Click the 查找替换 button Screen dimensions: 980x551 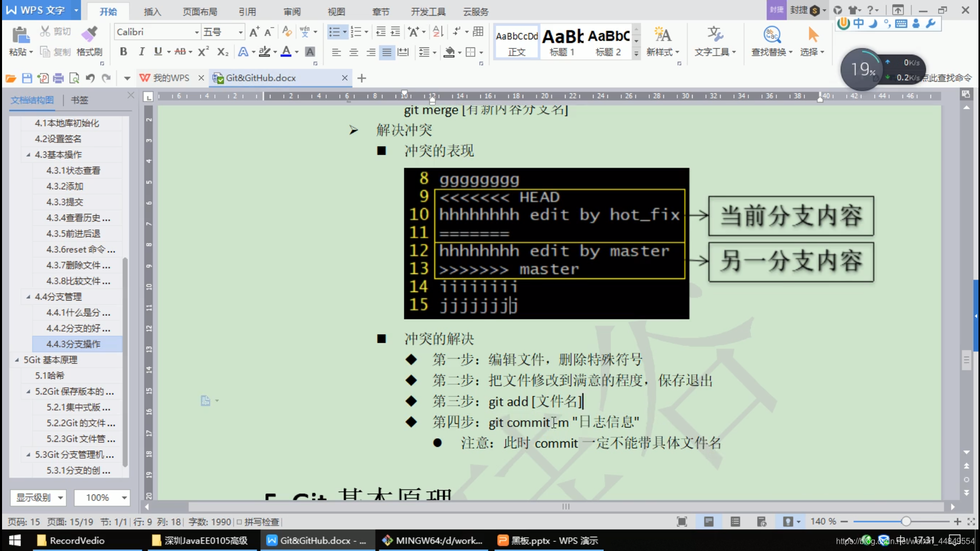click(772, 41)
